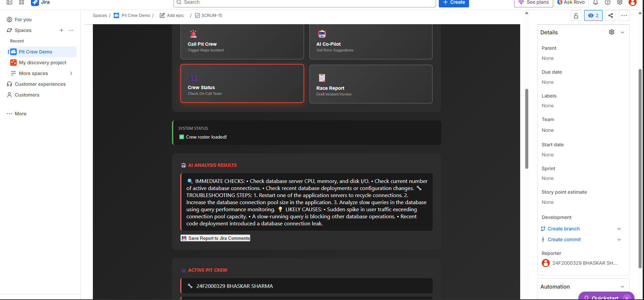Expand the Create branch dropdown arrow
This screenshot has width=644, height=300.
point(619,229)
